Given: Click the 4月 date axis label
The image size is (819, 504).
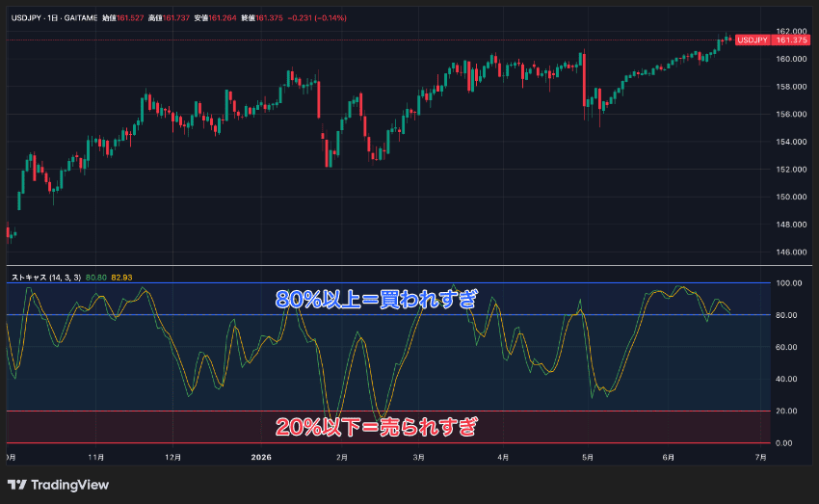Looking at the screenshot, I should pyautogui.click(x=503, y=457).
